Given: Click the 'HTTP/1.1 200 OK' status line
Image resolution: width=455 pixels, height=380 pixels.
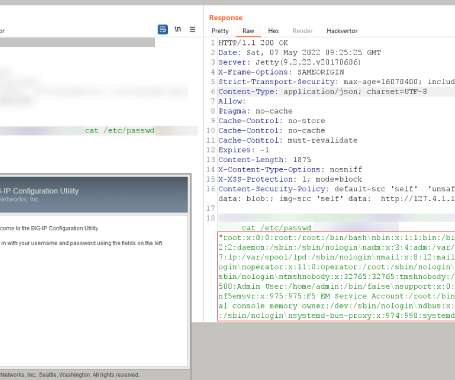Looking at the screenshot, I should point(253,43).
